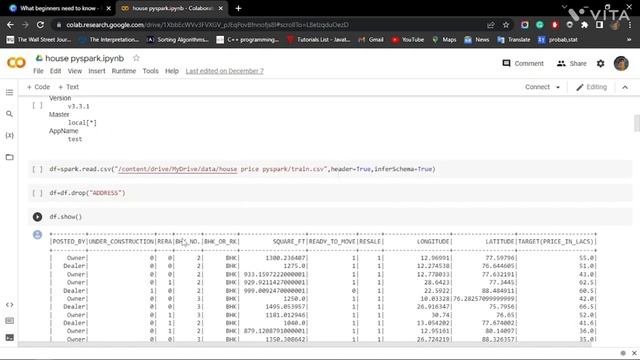Viewport: 640px width, 360px height.
Task: Click the notebook title house pyspark.ipynb
Action: (x=84, y=58)
